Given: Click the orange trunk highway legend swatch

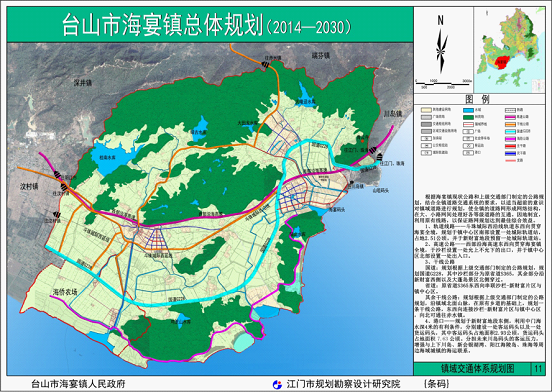Looking at the screenshot, I should tap(510, 125).
